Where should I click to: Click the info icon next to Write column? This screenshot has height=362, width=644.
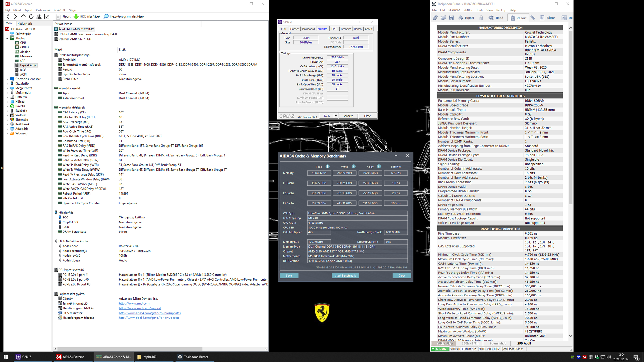[354, 167]
